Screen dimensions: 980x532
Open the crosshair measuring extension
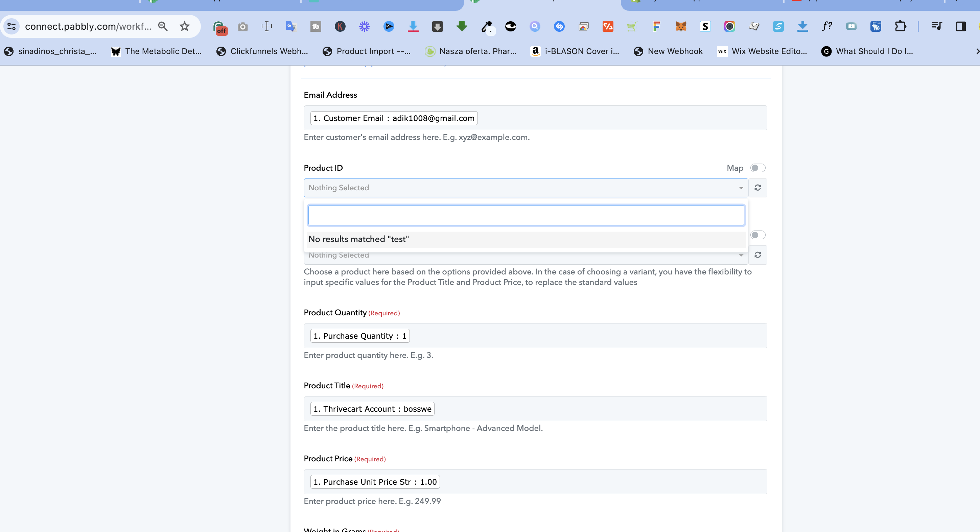267,26
